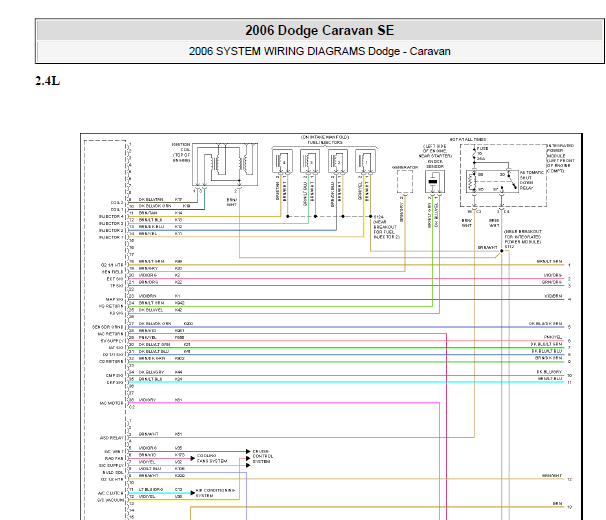Click the knock sensor symbol
This screenshot has width=606, height=520.
pyautogui.click(x=435, y=182)
